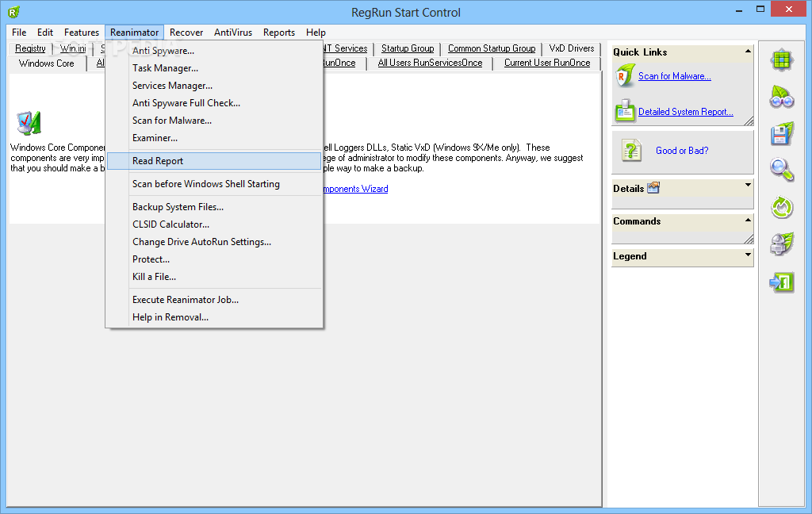812x514 pixels.
Task: Click the floppy disk save icon
Action: coord(781,133)
